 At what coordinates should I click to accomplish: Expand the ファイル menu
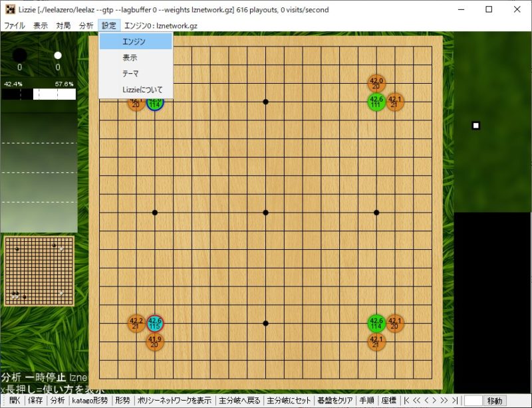(15, 26)
